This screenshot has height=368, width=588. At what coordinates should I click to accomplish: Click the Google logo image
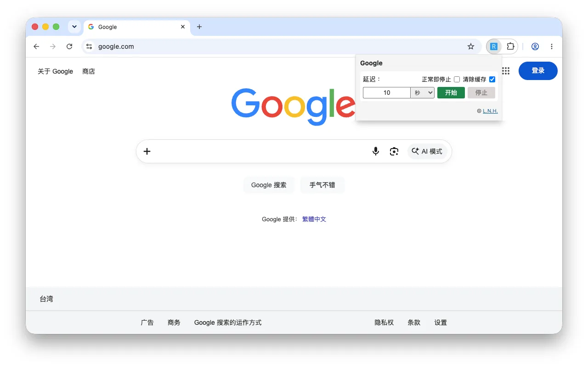[293, 107]
